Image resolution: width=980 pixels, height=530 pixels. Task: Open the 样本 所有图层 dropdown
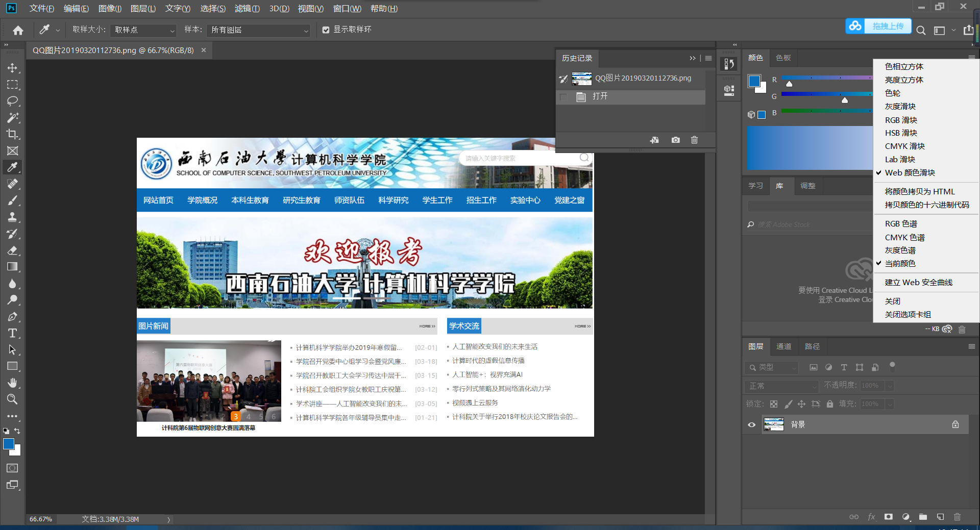259,30
